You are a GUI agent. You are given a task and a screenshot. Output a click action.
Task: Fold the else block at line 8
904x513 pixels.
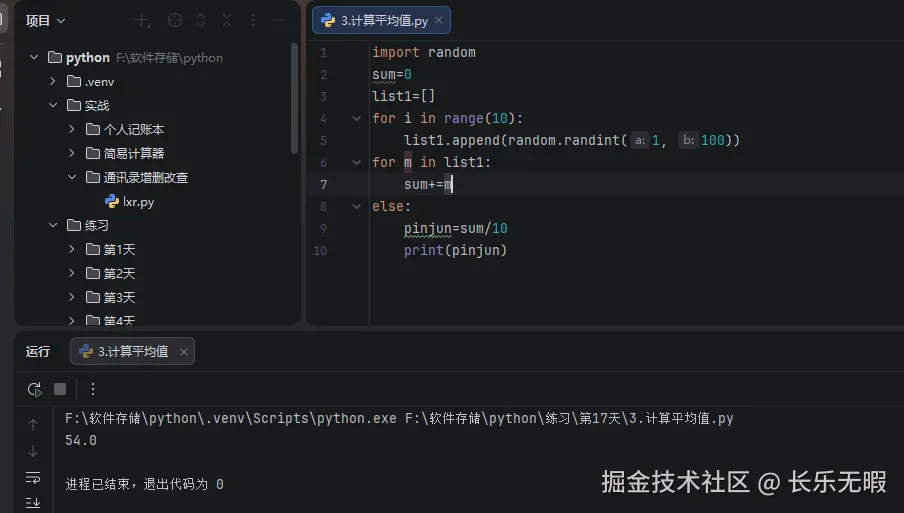[x=356, y=206]
